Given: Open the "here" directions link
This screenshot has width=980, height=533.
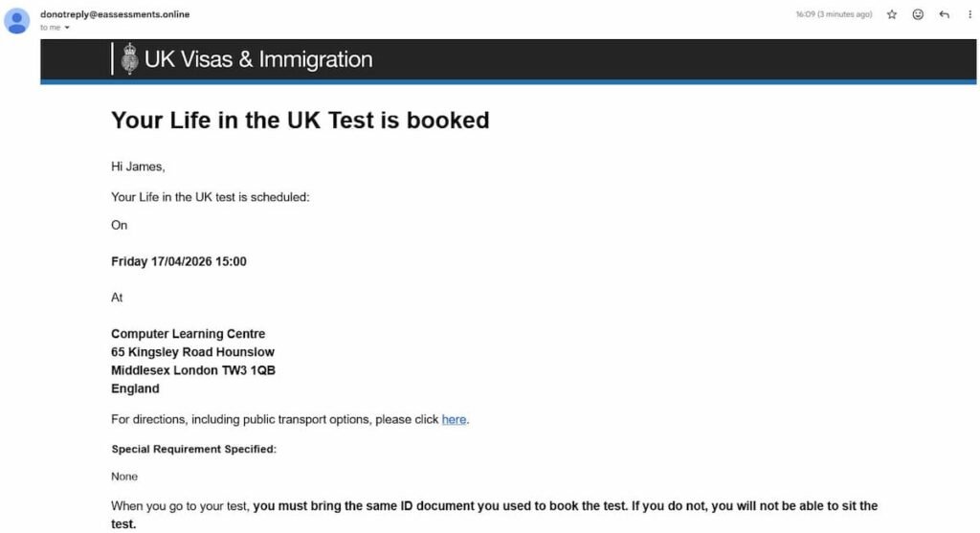Looking at the screenshot, I should [454, 419].
